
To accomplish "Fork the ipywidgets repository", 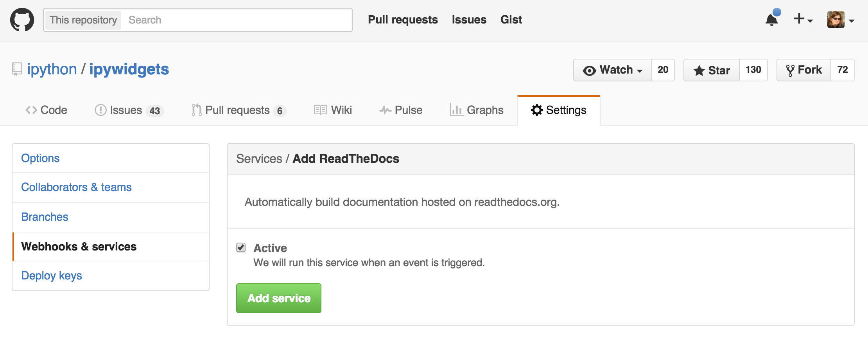I will point(803,70).
